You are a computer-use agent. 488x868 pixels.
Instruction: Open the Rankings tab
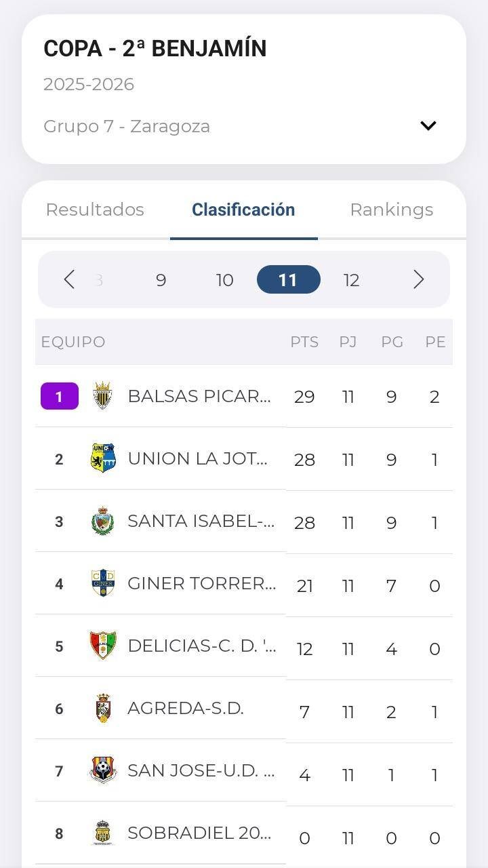pos(392,210)
